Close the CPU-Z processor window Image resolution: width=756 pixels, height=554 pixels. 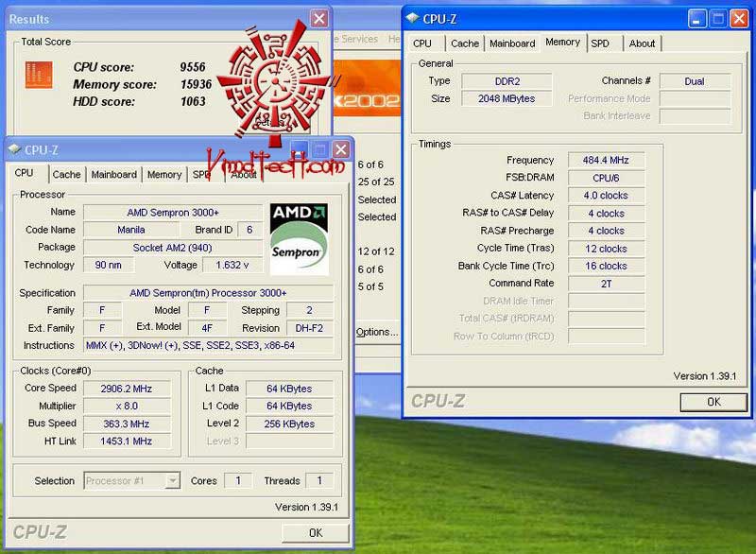[341, 149]
